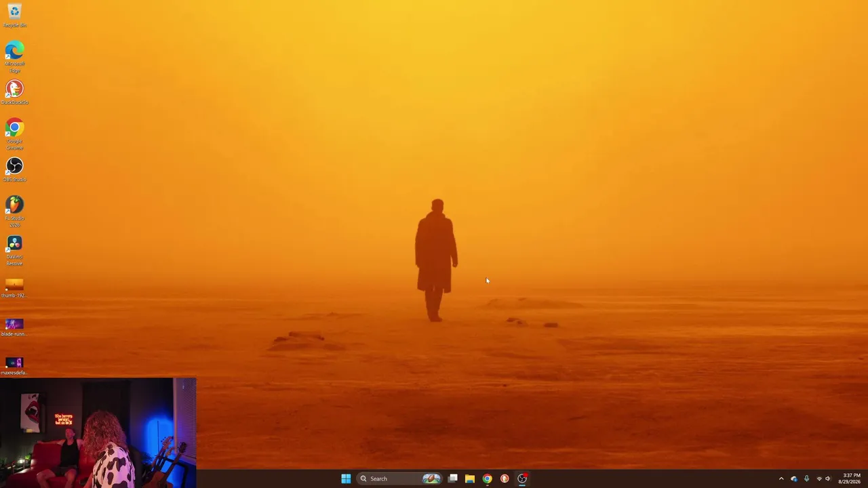This screenshot has height=488, width=868.
Task: Switch to OBS Studio in the taskbar
Action: (x=522, y=479)
